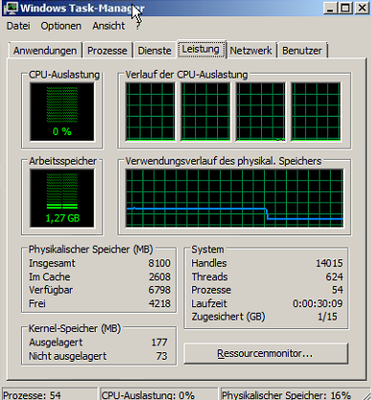Screen dimensions: 371x400
Task: Open the Ansicht menu
Action: tap(109, 26)
